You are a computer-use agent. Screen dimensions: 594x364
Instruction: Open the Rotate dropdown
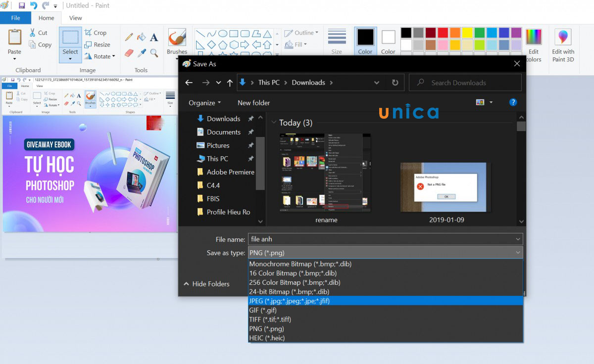[x=99, y=56]
